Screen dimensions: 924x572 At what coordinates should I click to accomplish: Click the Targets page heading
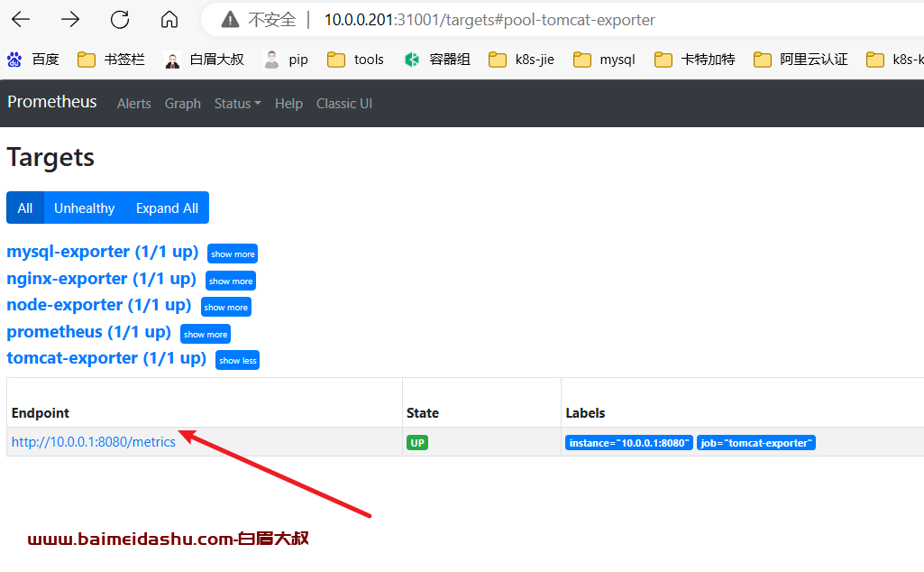(x=50, y=158)
